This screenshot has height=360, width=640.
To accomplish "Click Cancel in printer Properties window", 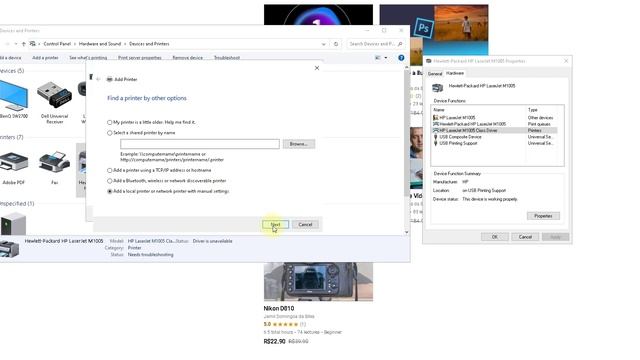I will pyautogui.click(x=525, y=237).
